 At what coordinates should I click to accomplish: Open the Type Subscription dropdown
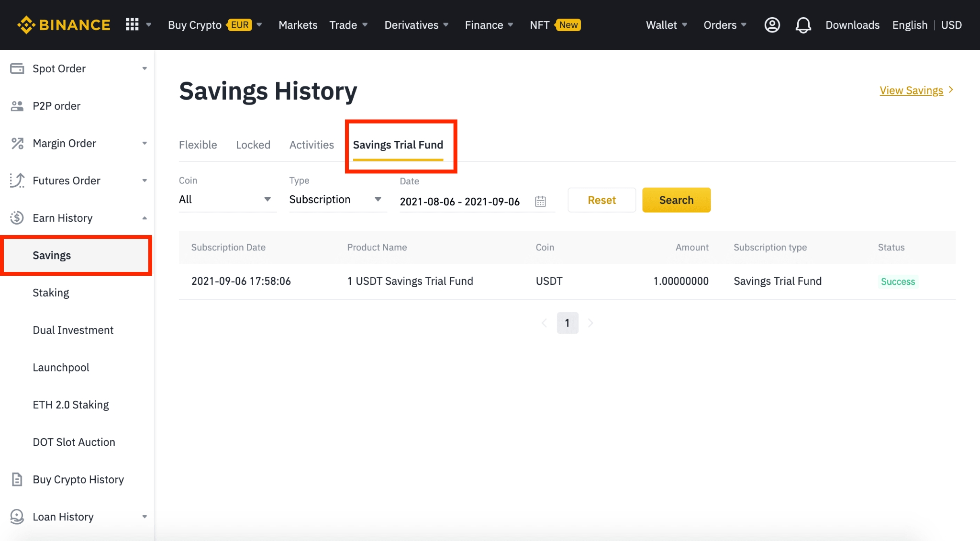(335, 199)
